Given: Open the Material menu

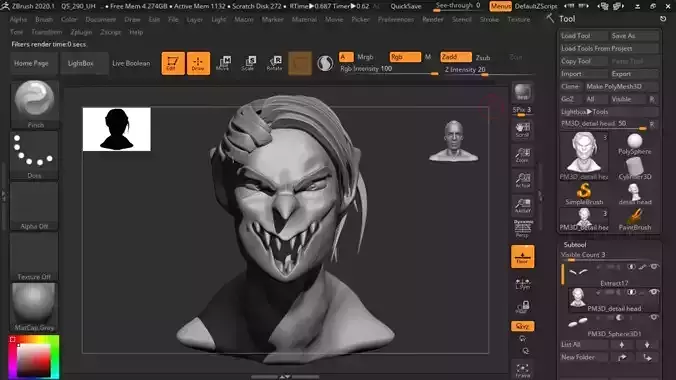Looking at the screenshot, I should [x=304, y=19].
